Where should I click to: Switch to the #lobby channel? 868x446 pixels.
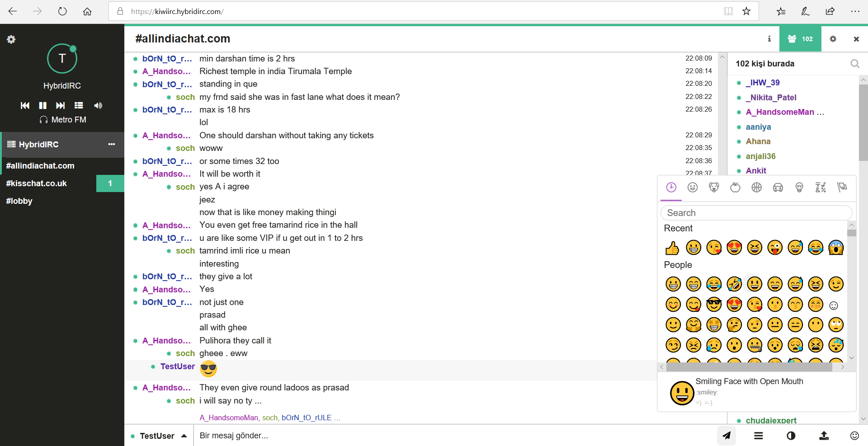tap(19, 201)
